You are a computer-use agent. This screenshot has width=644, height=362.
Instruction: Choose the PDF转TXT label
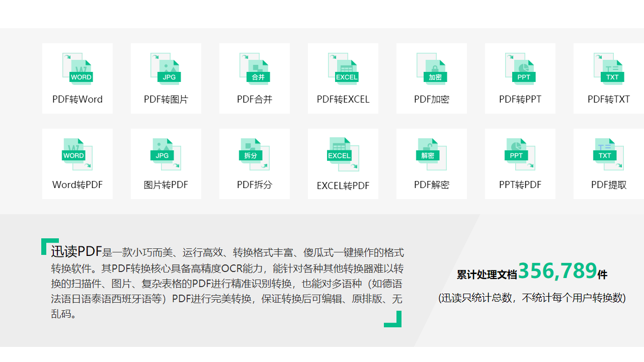click(609, 99)
